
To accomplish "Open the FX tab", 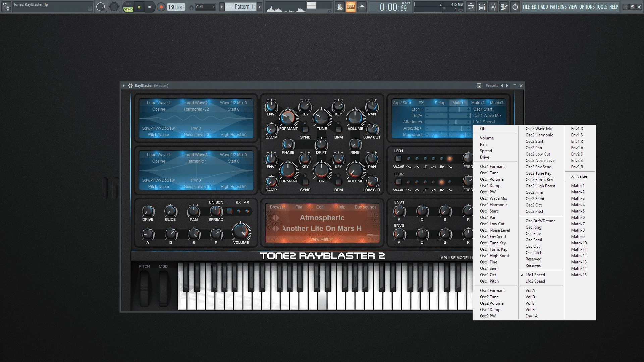I will coord(421,103).
